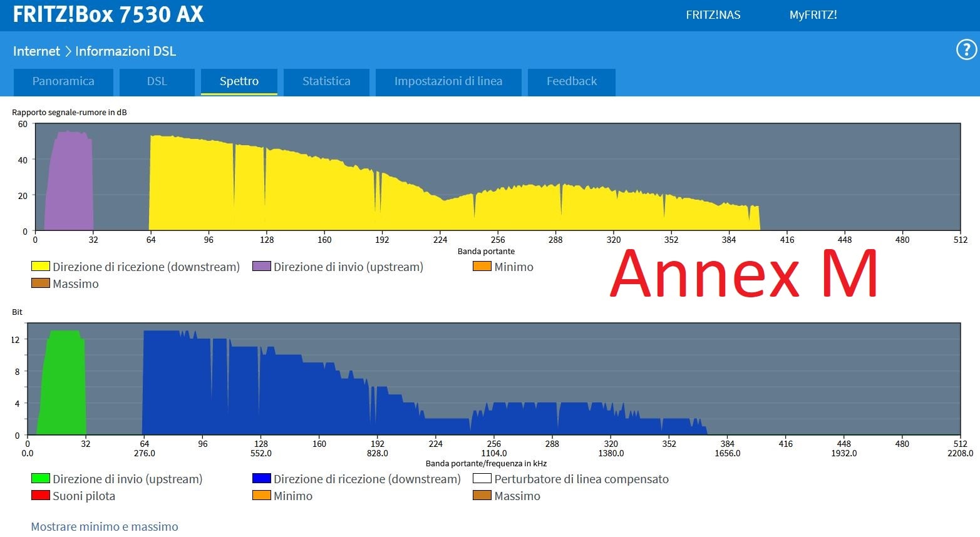Click the yellow downstream legend swatch
Screen dimensions: 980x537
(41, 267)
